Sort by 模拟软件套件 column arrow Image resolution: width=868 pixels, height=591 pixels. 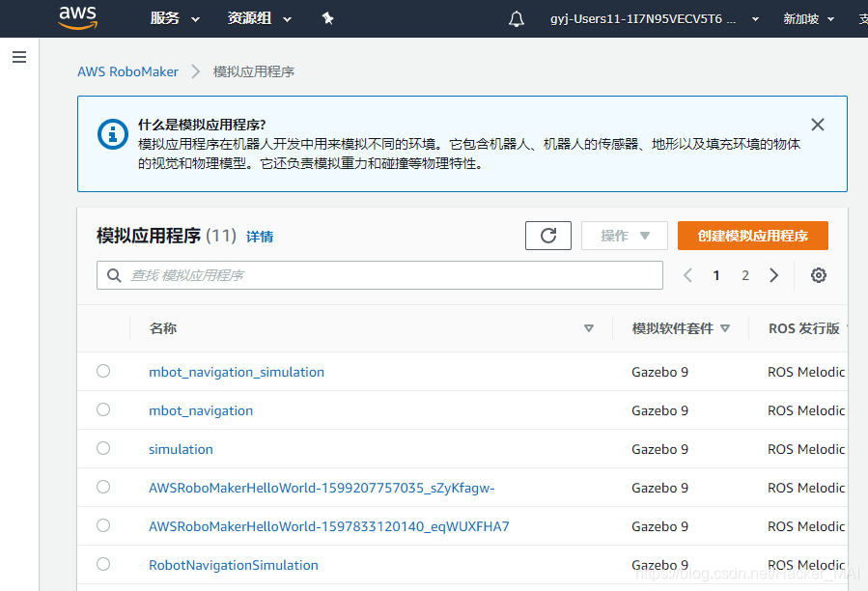pyautogui.click(x=725, y=328)
